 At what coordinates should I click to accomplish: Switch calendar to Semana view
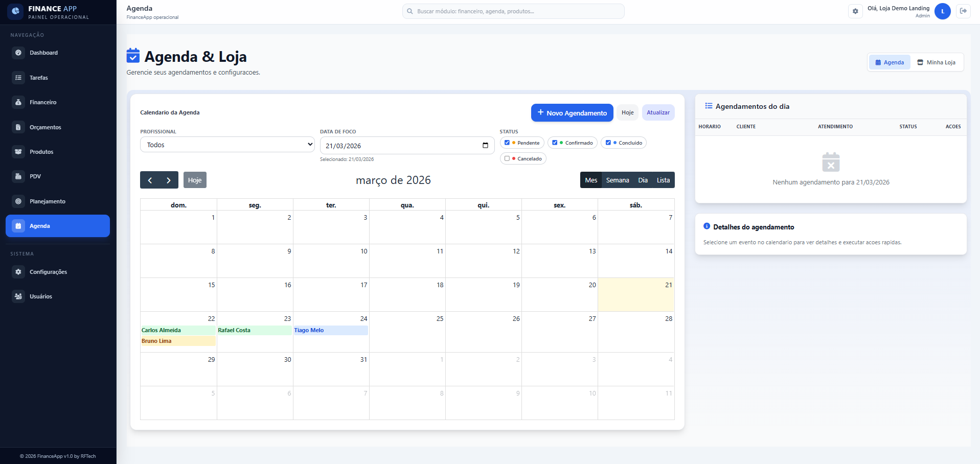618,180
